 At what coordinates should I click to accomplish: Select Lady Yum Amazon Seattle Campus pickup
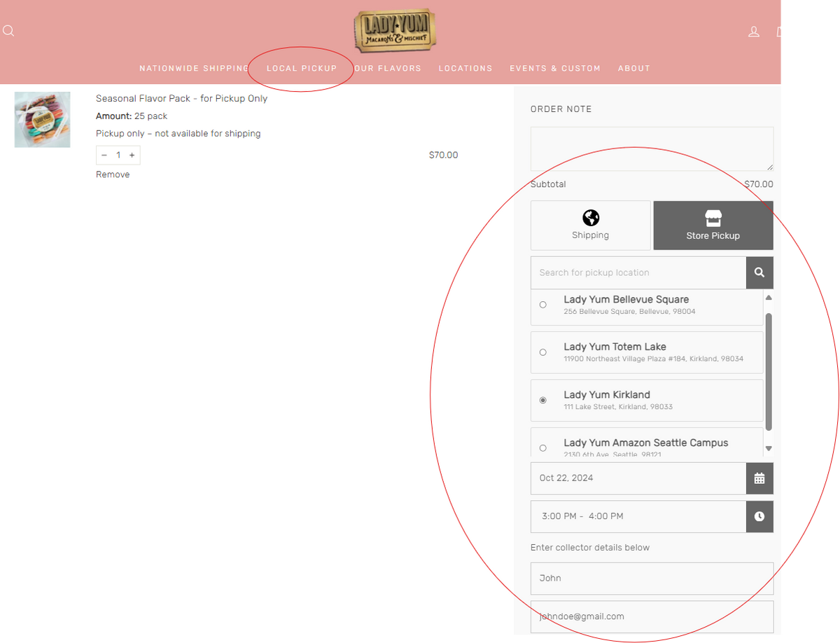coord(543,448)
